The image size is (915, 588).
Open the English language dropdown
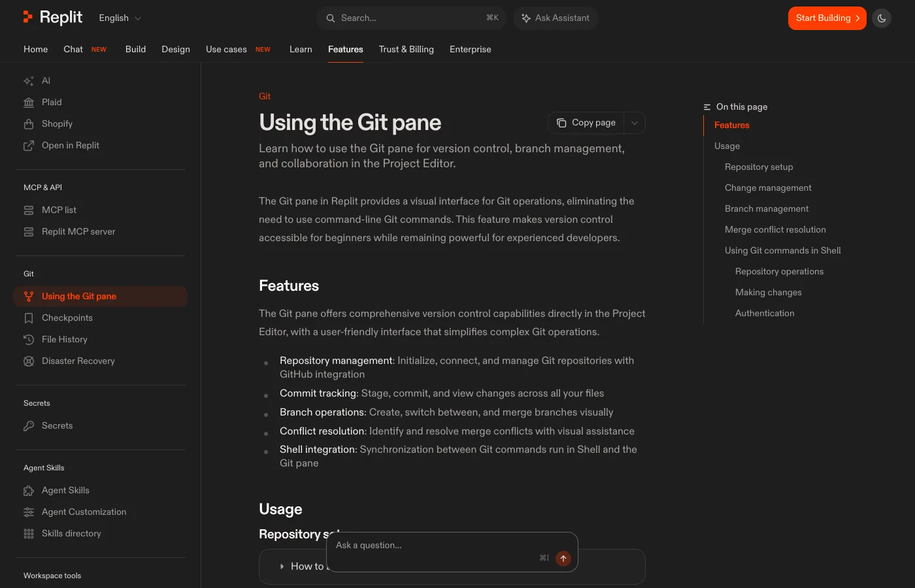(x=120, y=18)
